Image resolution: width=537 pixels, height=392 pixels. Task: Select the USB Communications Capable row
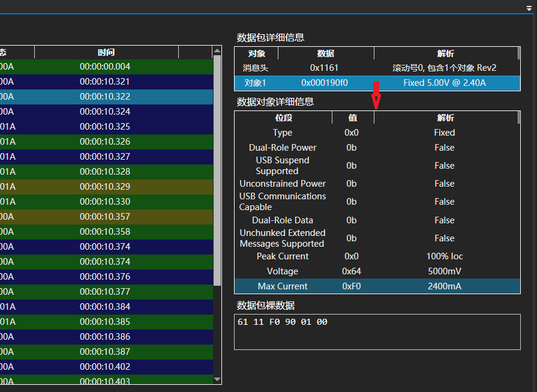click(377, 202)
